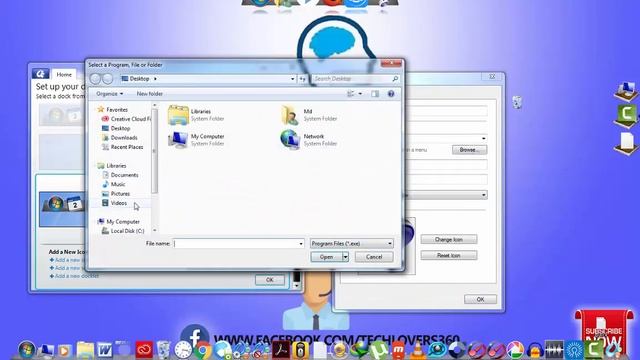Click OK in the dock setup window
The height and width of the screenshot is (360, 640).
[270, 280]
